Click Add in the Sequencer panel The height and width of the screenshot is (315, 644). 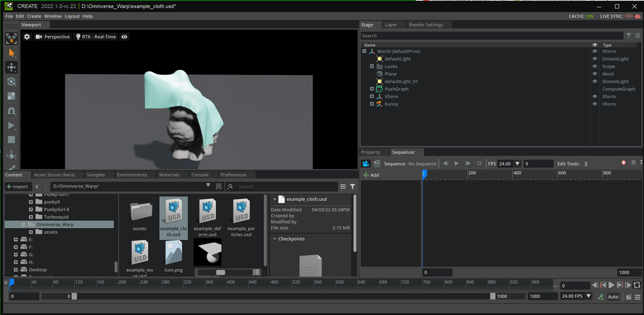point(371,175)
